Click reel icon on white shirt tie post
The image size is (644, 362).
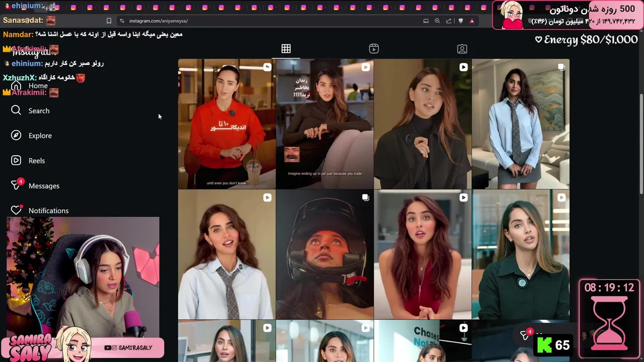(x=267, y=198)
